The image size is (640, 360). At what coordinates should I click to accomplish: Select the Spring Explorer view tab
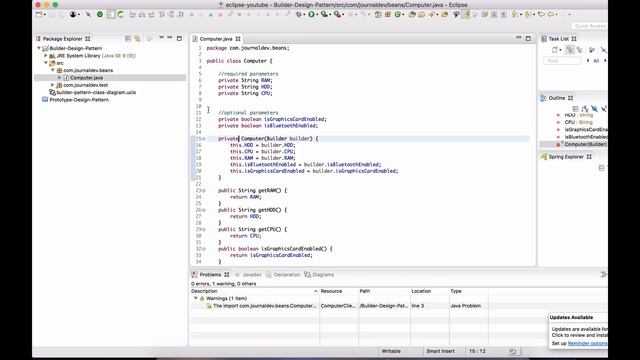click(566, 157)
